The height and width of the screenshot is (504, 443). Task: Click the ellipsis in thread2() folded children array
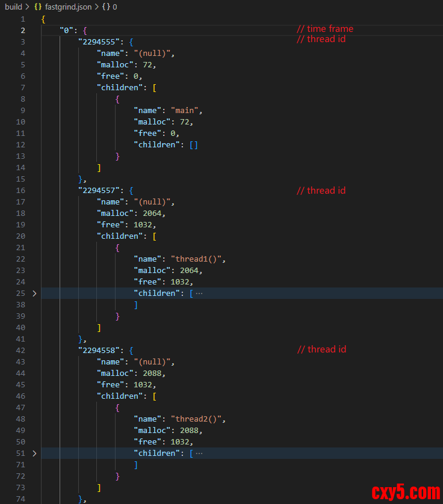(x=199, y=453)
